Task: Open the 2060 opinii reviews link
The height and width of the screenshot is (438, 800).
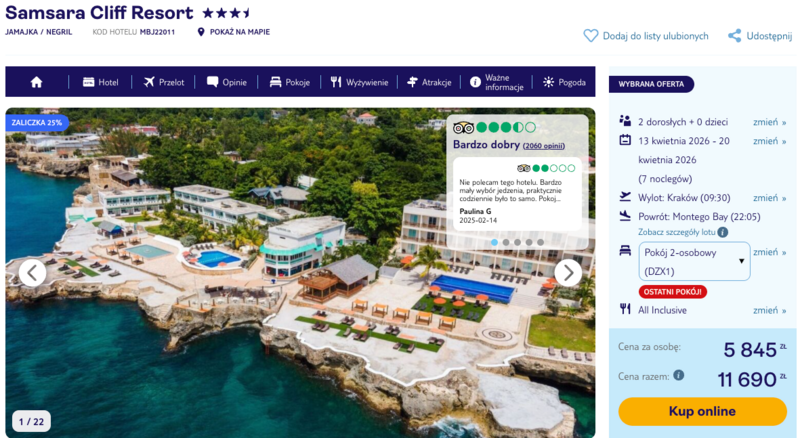Action: [x=543, y=146]
